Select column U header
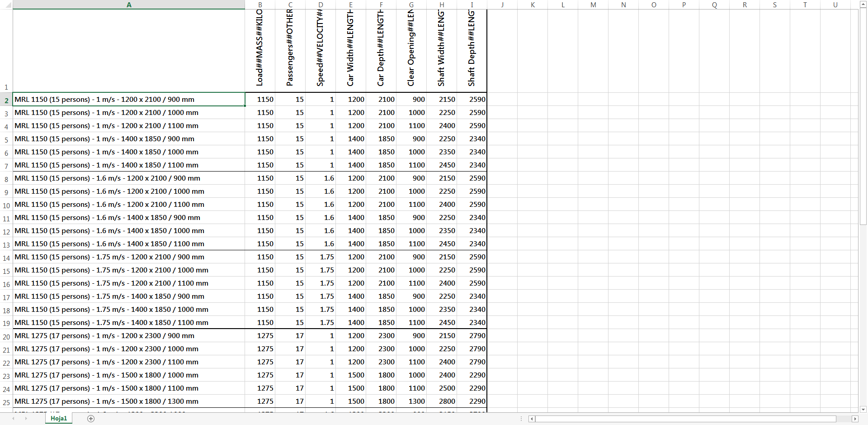Screen dimensions: 868x425 [x=835, y=5]
